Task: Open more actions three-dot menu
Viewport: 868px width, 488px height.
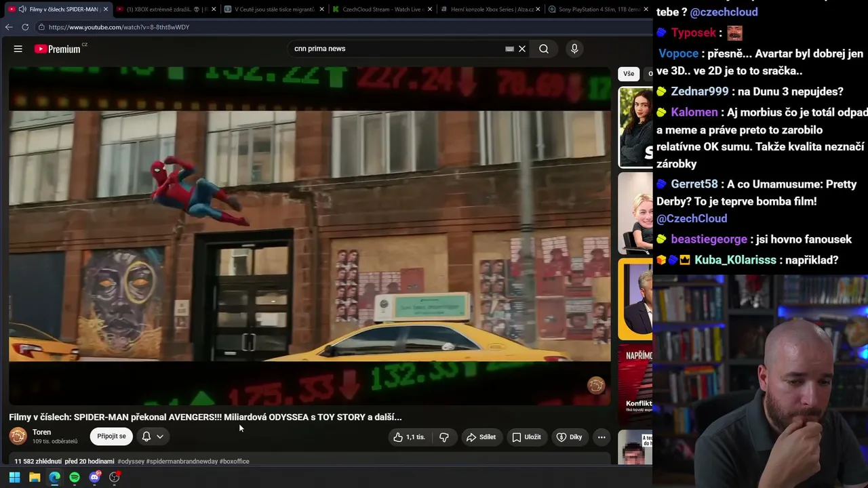Action: (x=601, y=437)
